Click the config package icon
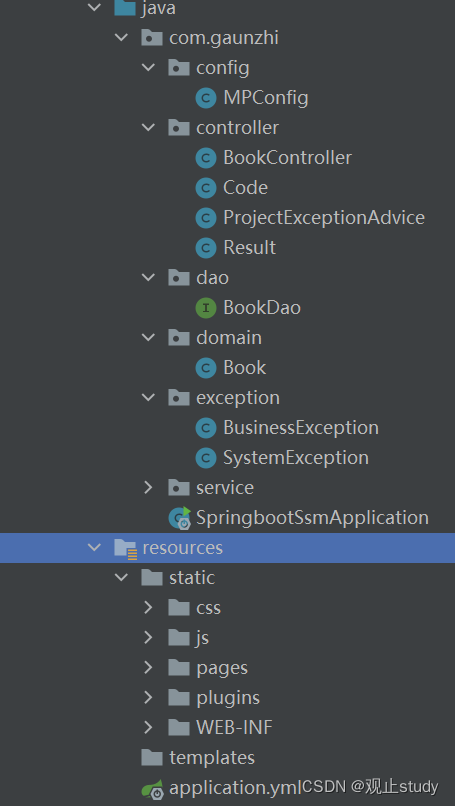The width and height of the screenshot is (455, 806). point(179,68)
